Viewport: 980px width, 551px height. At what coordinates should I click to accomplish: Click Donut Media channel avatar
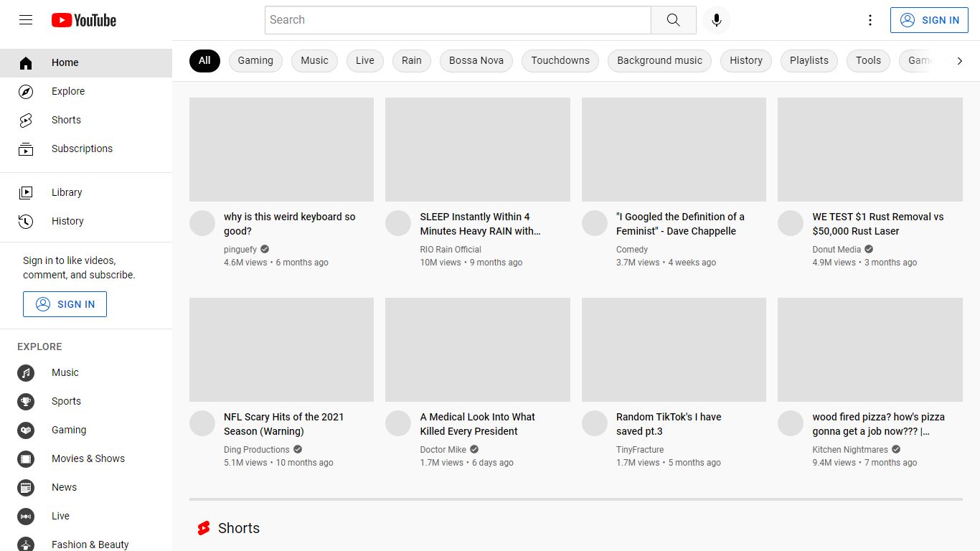pyautogui.click(x=791, y=223)
